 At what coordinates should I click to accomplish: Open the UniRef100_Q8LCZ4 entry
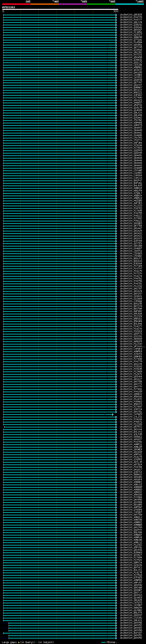click(131, 22)
